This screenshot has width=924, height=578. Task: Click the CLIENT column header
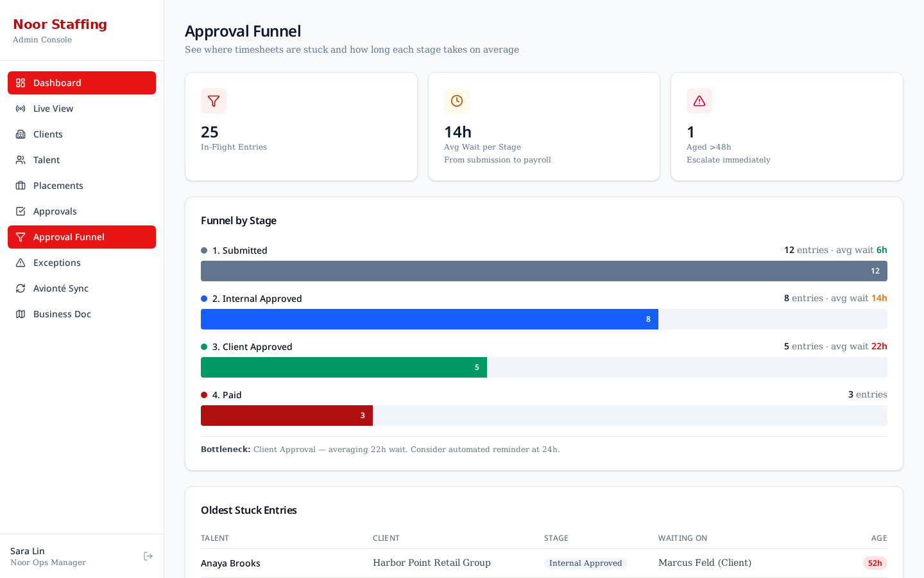pos(386,538)
